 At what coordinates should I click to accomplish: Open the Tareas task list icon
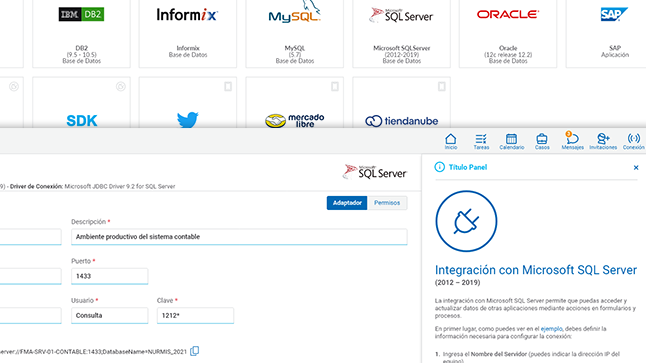click(481, 141)
